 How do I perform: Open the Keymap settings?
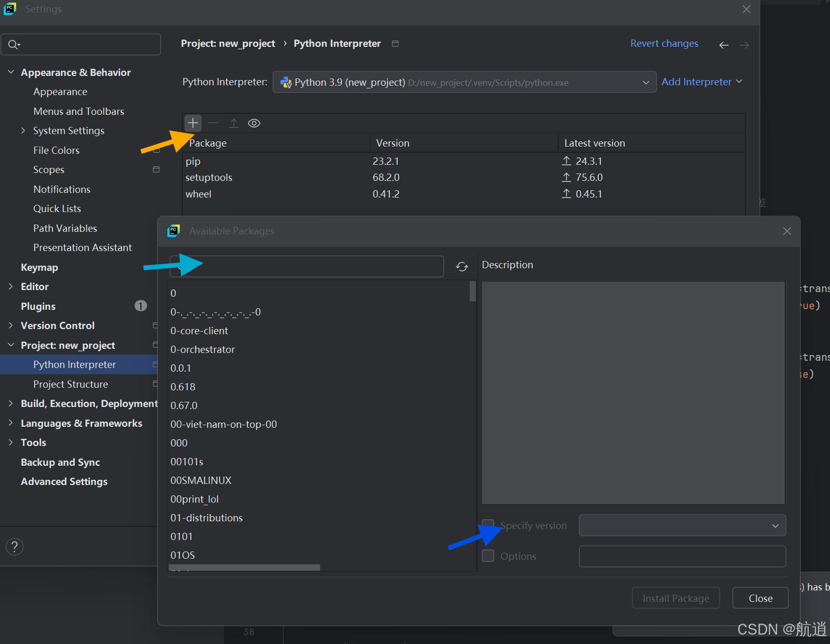(x=39, y=267)
